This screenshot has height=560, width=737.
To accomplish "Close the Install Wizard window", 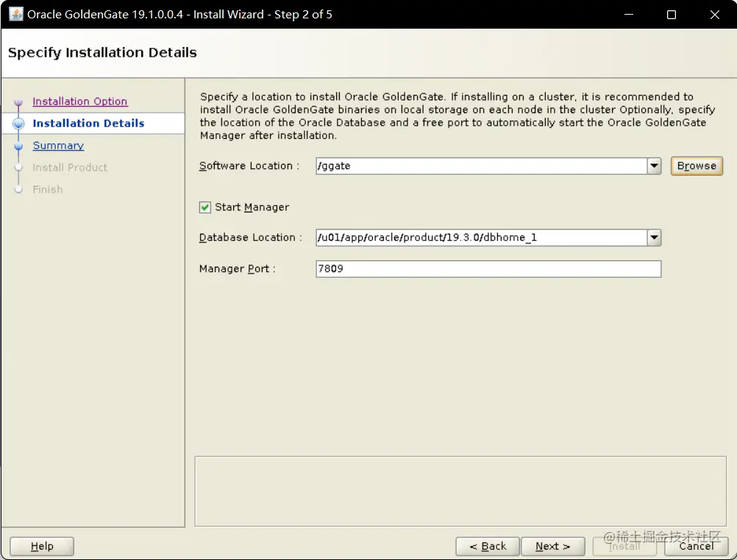I will point(715,15).
